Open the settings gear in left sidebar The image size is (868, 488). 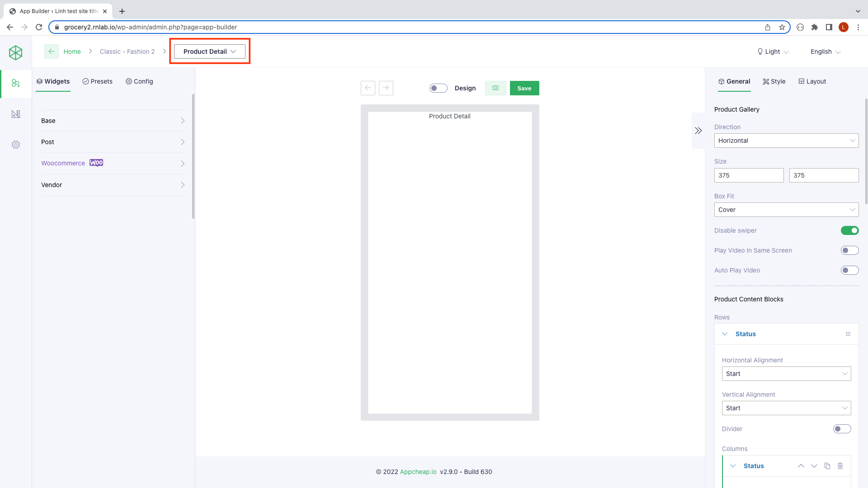[16, 145]
